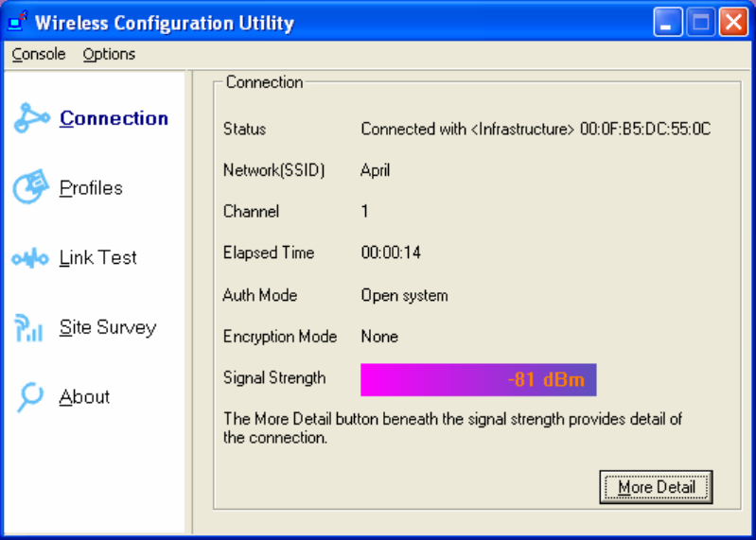Screen dimensions: 756x540
Task: Click the Network SSID value April
Action: click(375, 171)
